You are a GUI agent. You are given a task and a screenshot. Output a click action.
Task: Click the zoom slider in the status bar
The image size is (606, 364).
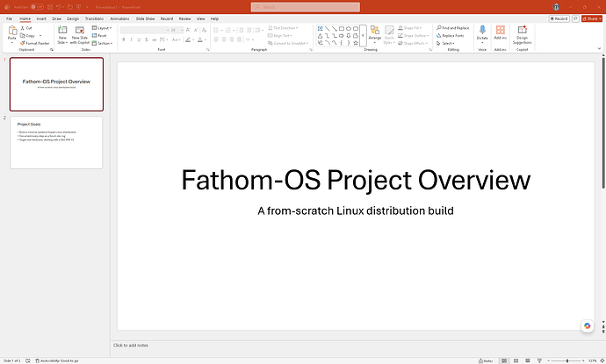pyautogui.click(x=566, y=360)
